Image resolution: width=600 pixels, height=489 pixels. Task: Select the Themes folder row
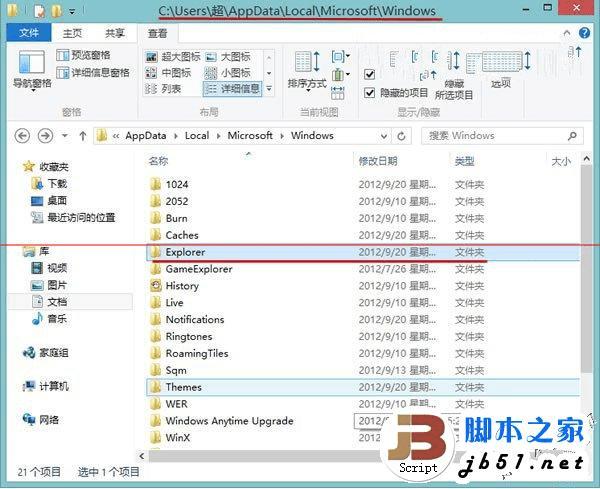[363, 387]
